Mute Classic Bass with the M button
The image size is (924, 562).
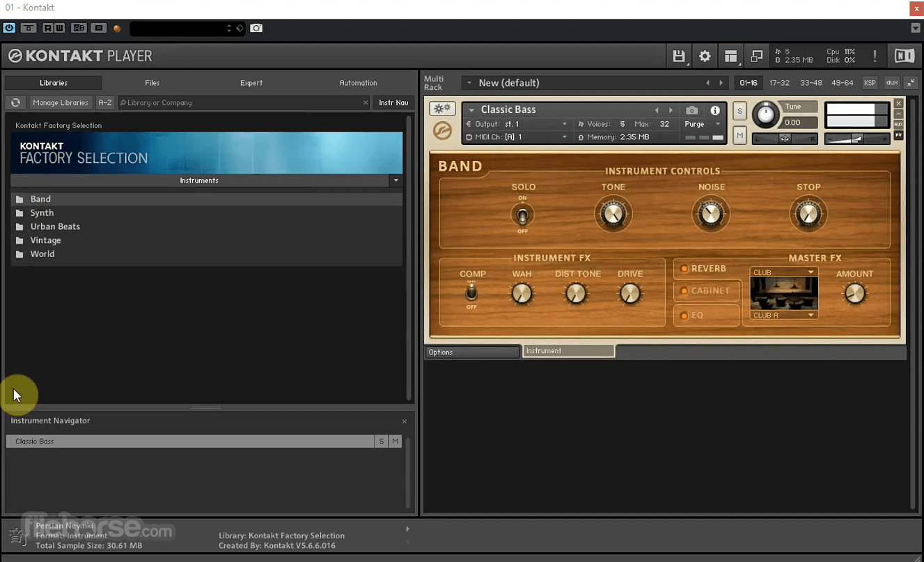point(739,136)
